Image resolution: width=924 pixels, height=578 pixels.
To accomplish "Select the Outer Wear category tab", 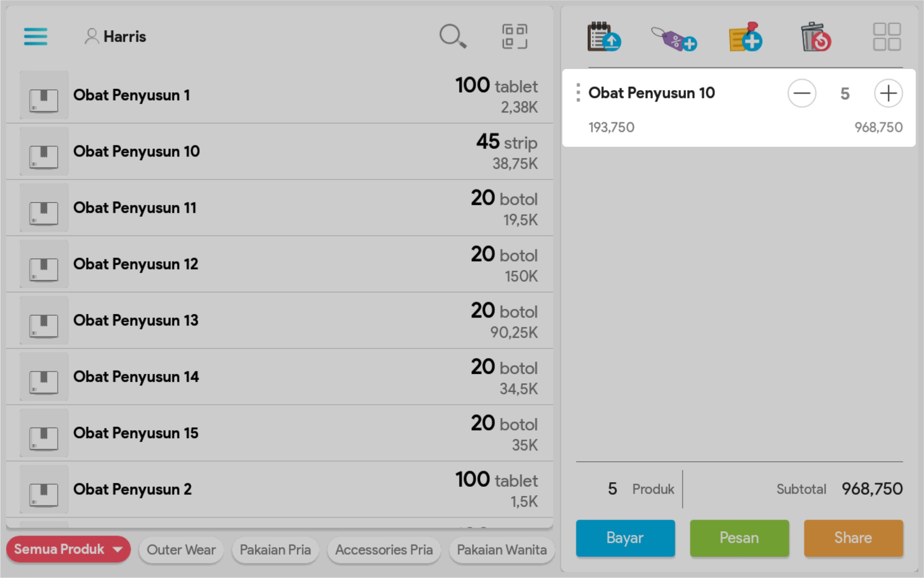I will coord(181,550).
